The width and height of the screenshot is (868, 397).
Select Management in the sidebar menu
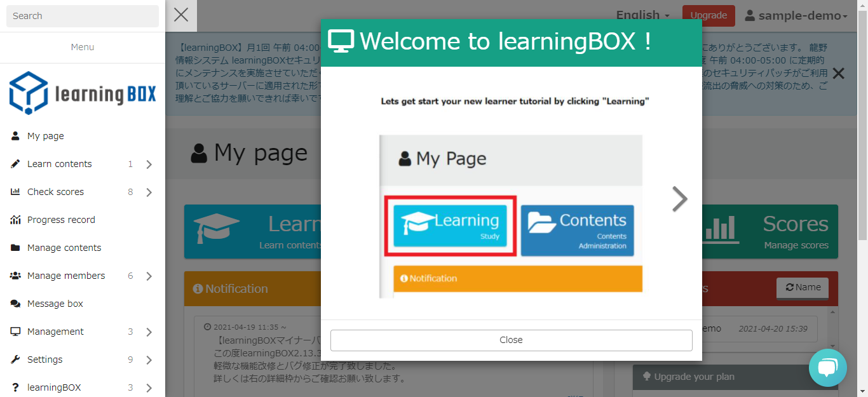55,332
